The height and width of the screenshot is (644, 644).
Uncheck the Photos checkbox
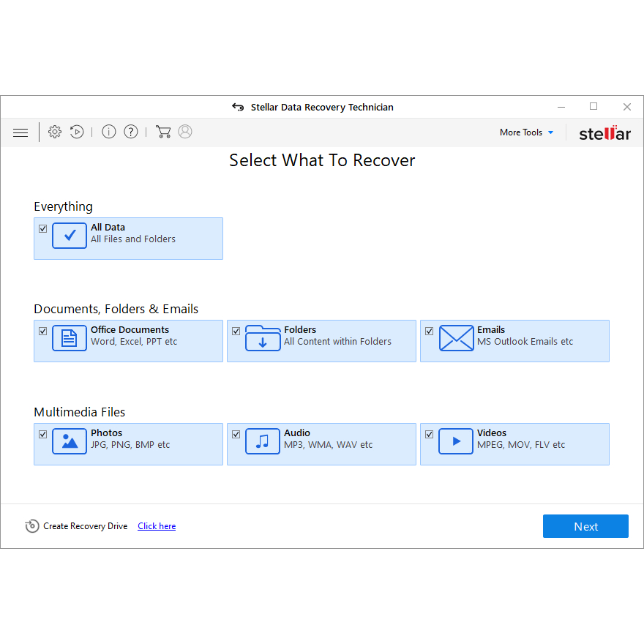tap(42, 434)
